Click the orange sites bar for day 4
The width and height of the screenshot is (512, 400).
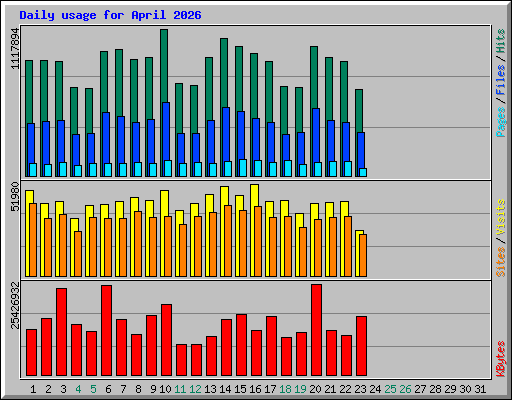coord(78,254)
